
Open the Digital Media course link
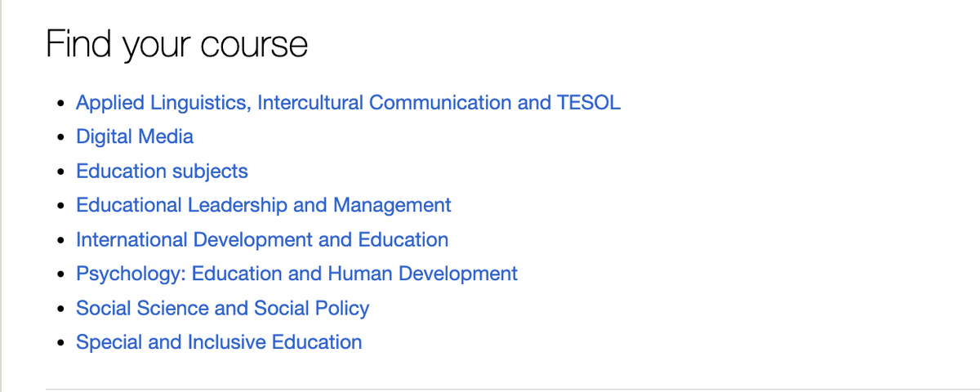click(135, 136)
